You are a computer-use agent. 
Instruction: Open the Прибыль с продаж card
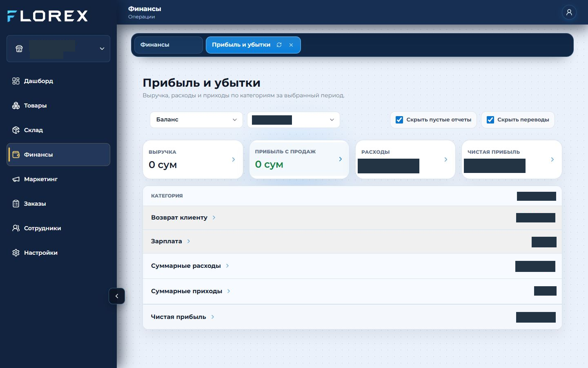point(299,159)
